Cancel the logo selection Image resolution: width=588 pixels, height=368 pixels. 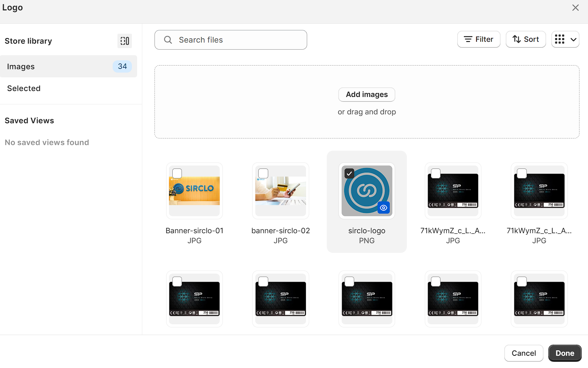pyautogui.click(x=524, y=353)
